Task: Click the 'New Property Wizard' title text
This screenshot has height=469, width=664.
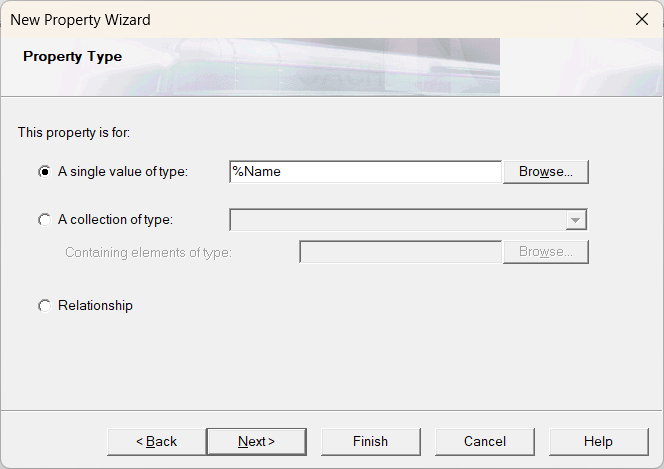Action: pyautogui.click(x=80, y=20)
